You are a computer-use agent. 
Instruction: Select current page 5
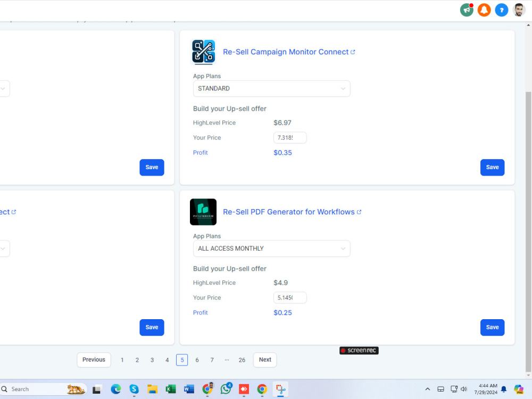[x=182, y=360]
